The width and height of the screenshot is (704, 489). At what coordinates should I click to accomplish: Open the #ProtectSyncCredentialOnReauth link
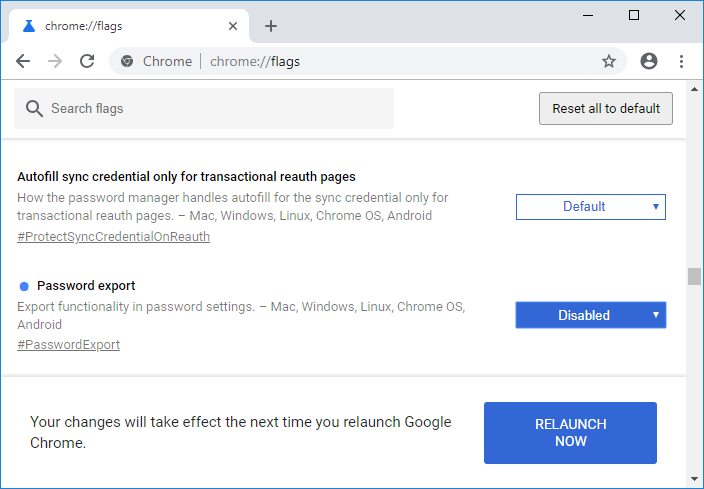point(113,237)
